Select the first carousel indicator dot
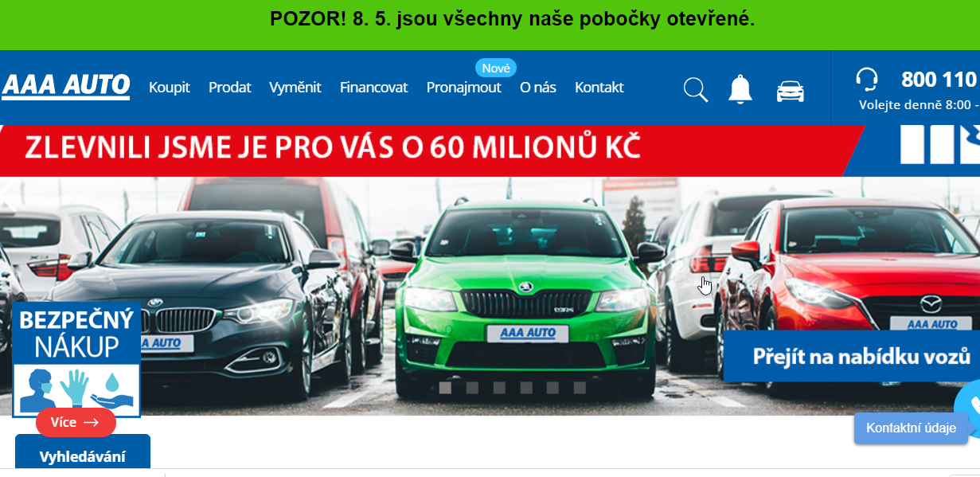The image size is (980, 477). click(446, 388)
